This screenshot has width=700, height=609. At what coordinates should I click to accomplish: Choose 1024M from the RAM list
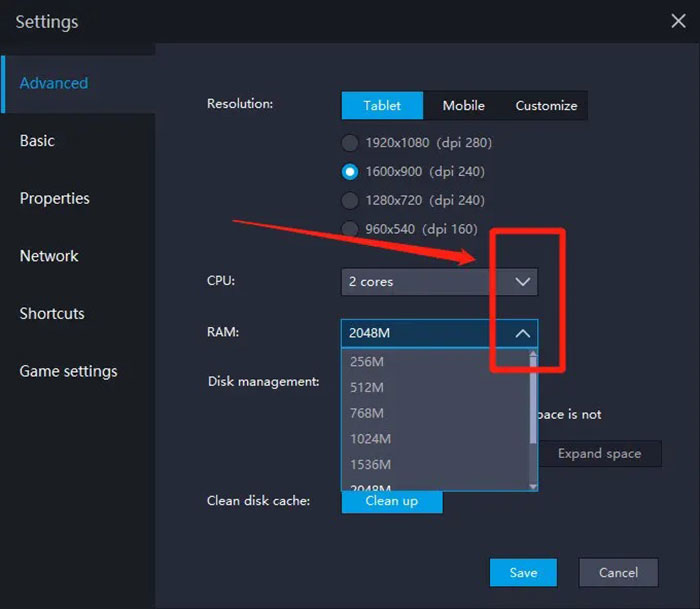pyautogui.click(x=371, y=438)
